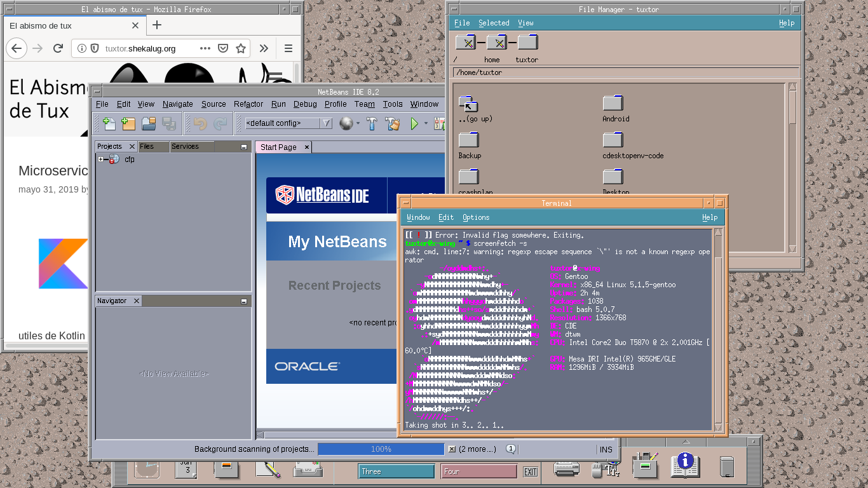868x488 pixels.
Task: Click the green Run Project arrow
Action: tap(414, 123)
